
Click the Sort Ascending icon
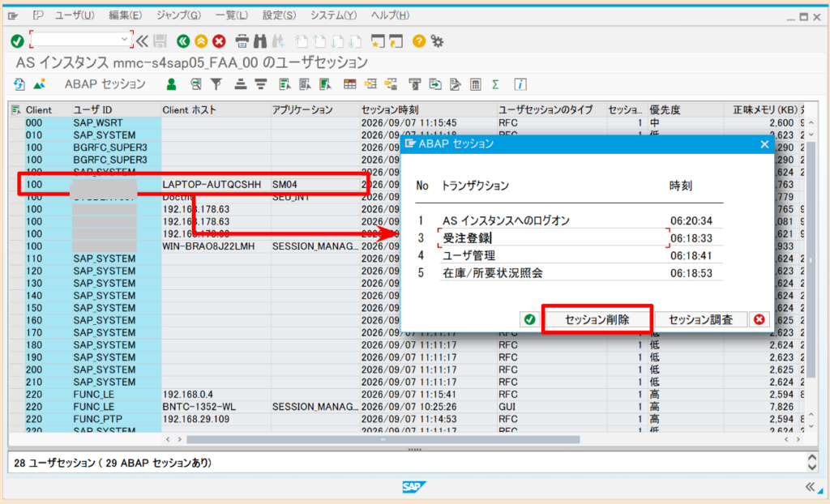point(241,84)
